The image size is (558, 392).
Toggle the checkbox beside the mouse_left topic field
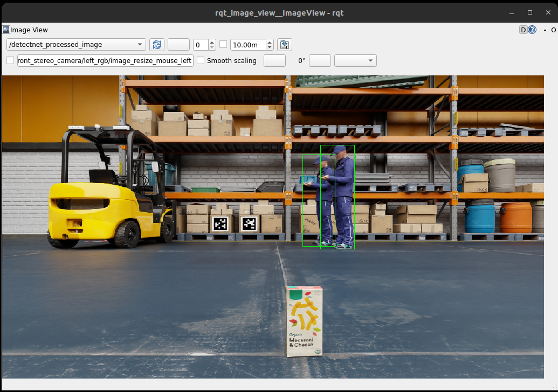pos(10,60)
